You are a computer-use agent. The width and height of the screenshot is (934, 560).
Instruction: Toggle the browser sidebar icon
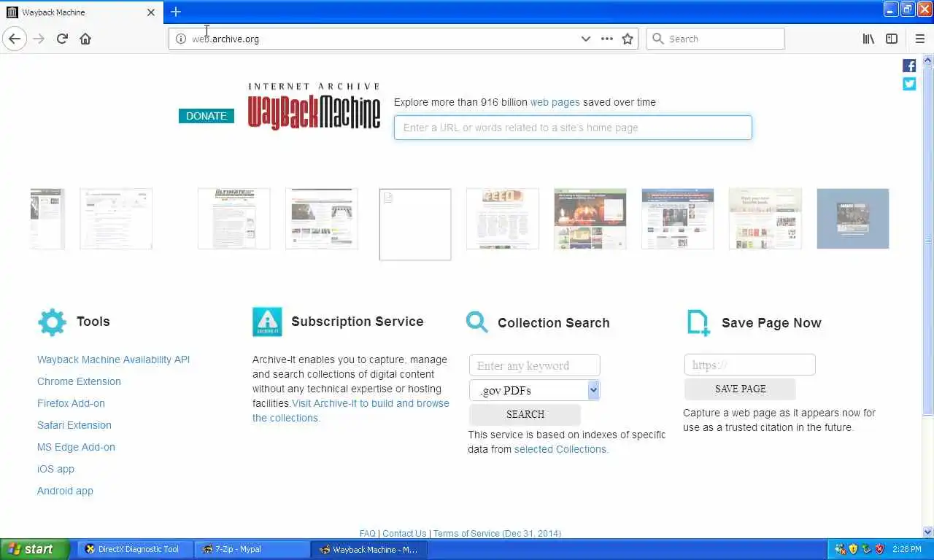click(892, 39)
